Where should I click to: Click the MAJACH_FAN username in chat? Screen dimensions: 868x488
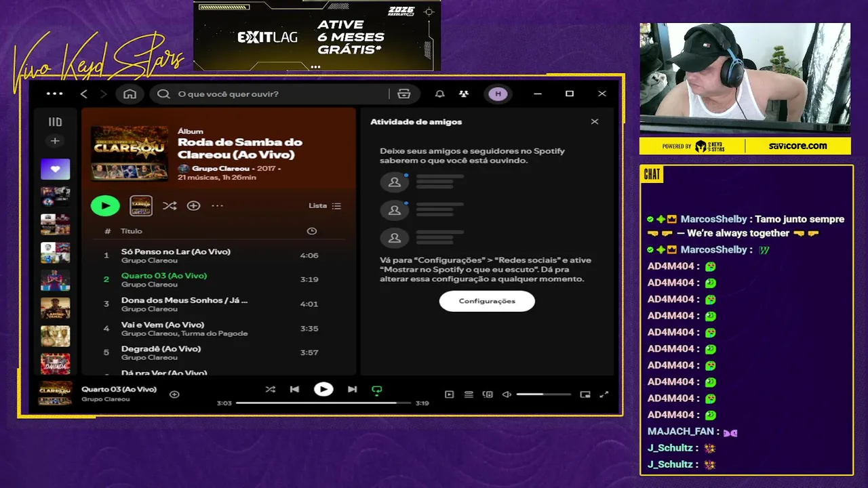point(680,431)
